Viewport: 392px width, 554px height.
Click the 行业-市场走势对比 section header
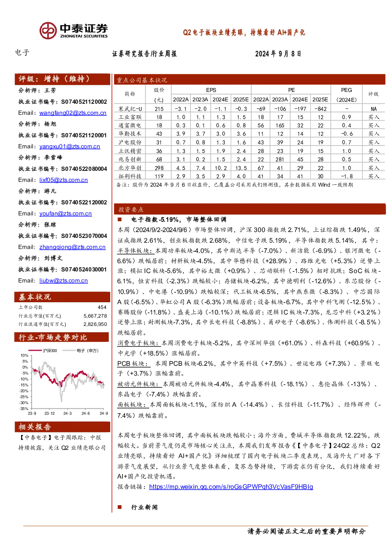62,337
